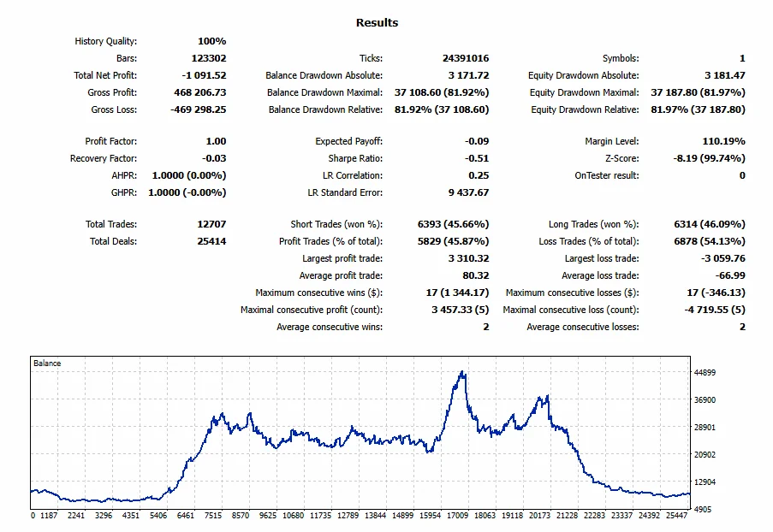Click the Recovery Factor value -0.03
This screenshot has height=532, width=773.
coord(214,158)
